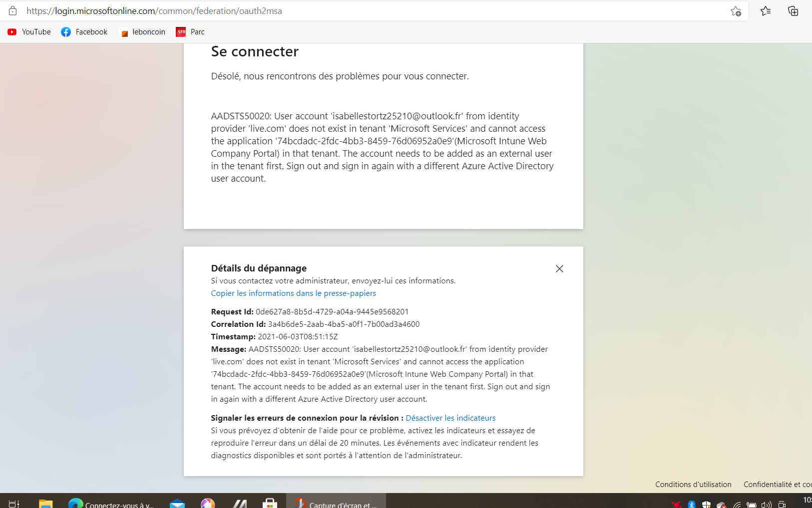This screenshot has width=812, height=508.
Task: Click OneDrive tray icon with error
Action: 721,505
